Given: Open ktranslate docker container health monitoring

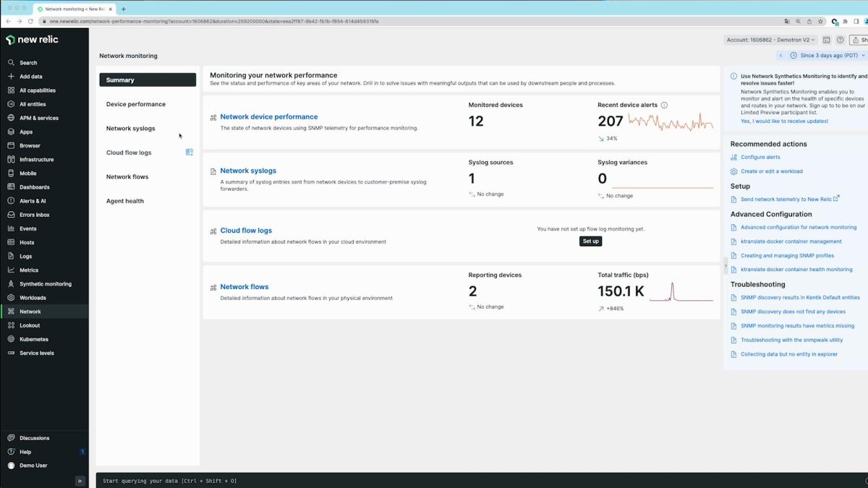Looking at the screenshot, I should tap(796, 270).
